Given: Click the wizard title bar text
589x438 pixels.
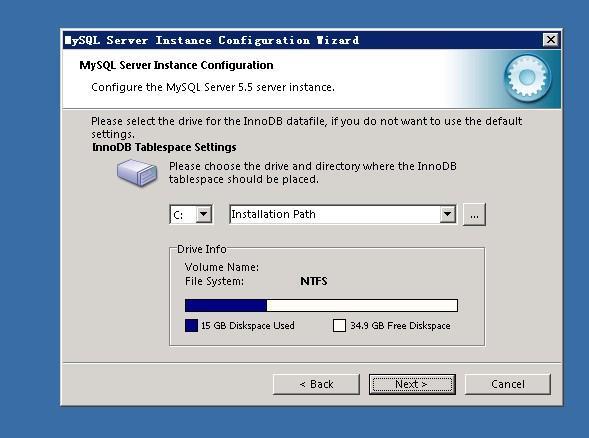Looking at the screenshot, I should (212, 40).
